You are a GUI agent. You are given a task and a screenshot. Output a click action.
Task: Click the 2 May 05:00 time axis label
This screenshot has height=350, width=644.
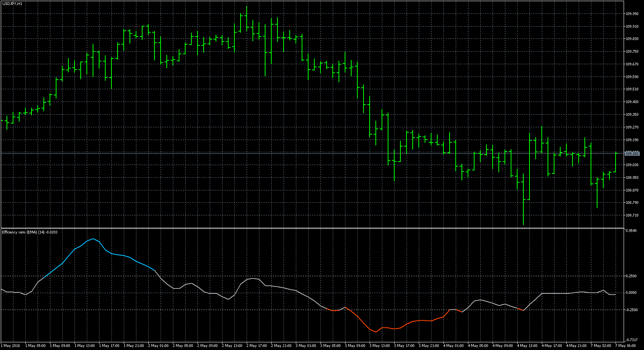pyautogui.click(x=183, y=346)
